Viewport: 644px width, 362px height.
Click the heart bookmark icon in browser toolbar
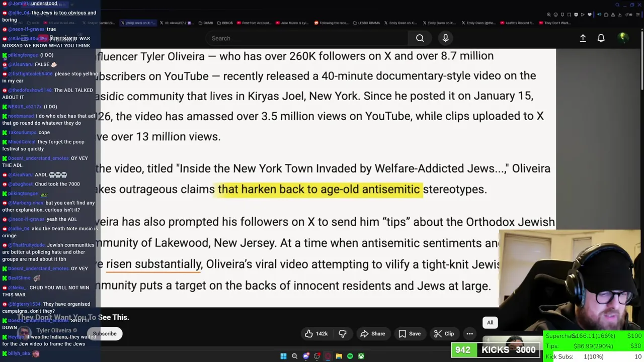(590, 15)
